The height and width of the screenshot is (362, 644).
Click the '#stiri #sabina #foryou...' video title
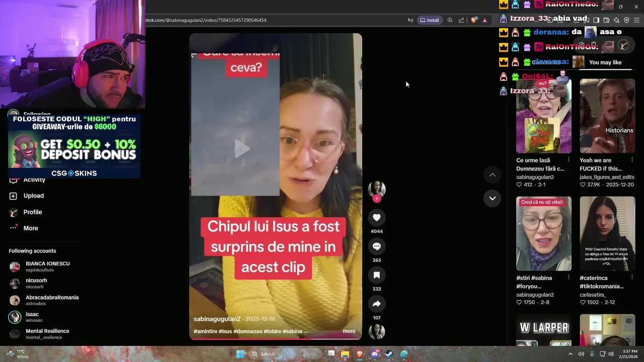(534, 282)
